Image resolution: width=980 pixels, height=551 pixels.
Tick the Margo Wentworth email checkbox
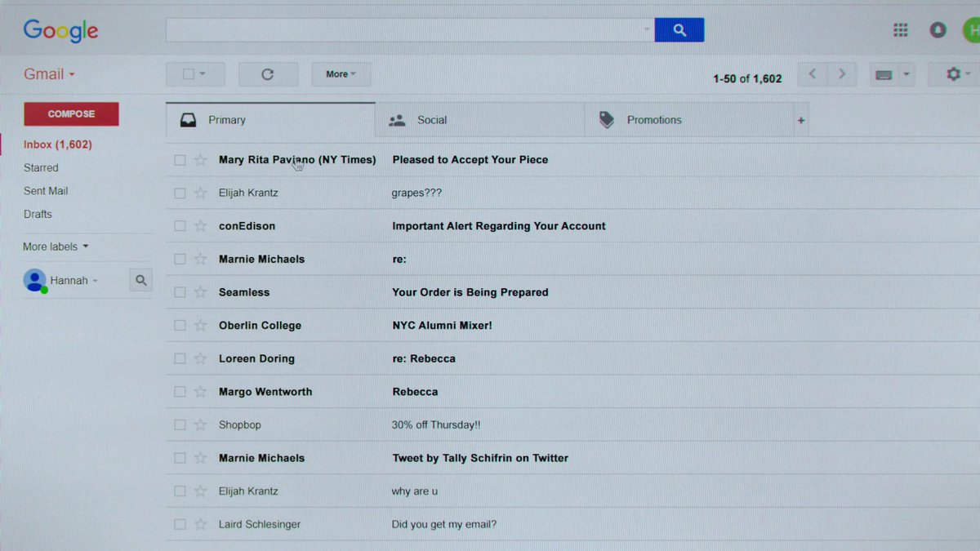coord(180,392)
